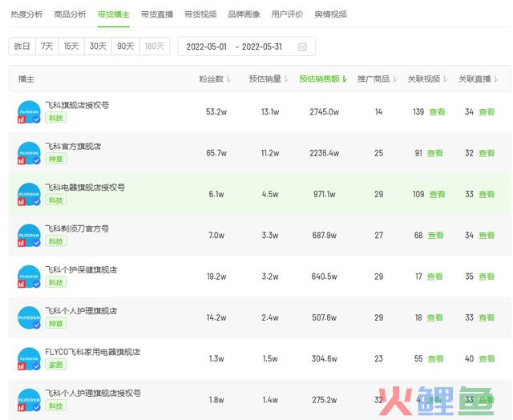Open the 带货直播 tab
Viewport: 513px width, 420px height.
(157, 14)
